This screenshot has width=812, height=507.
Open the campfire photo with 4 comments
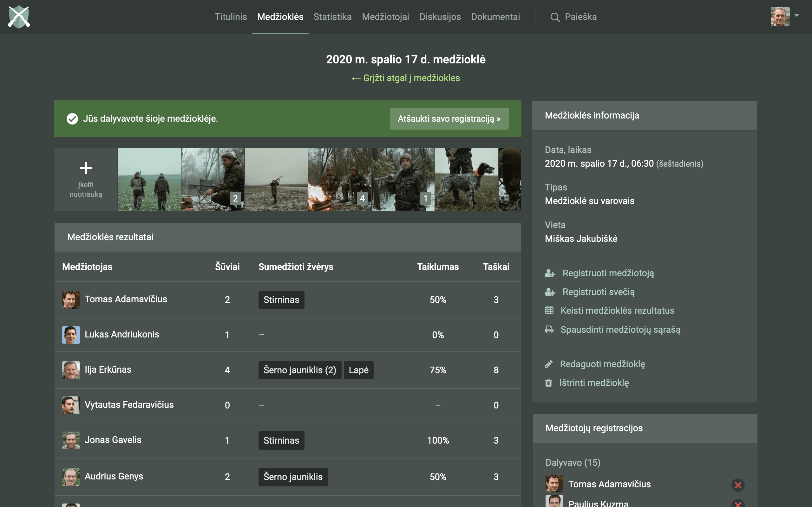[x=339, y=179]
